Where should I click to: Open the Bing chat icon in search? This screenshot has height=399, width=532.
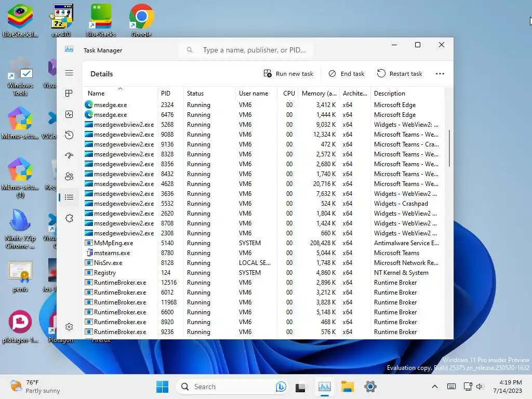[x=281, y=387]
